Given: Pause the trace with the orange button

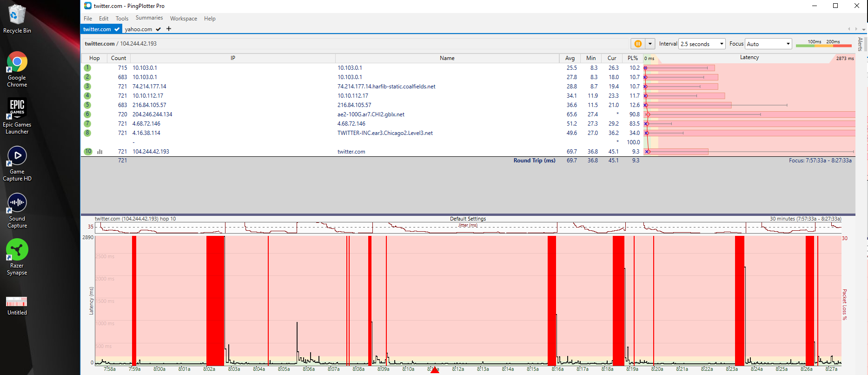Looking at the screenshot, I should click(638, 44).
